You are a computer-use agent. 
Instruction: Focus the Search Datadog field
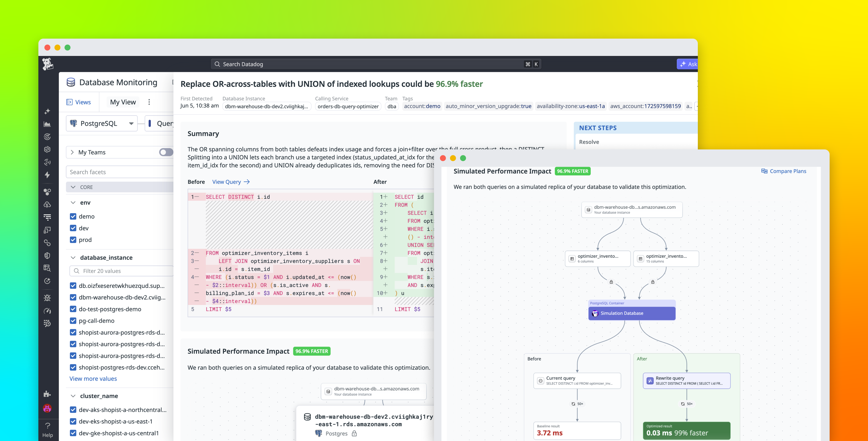pyautogui.click(x=376, y=64)
